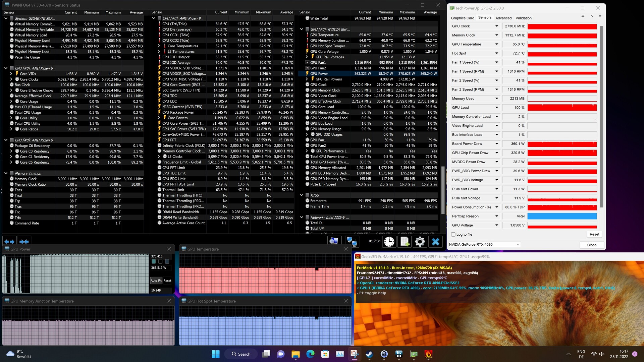Switch to the Graphics Card tab
This screenshot has height=362, width=644.
[463, 18]
